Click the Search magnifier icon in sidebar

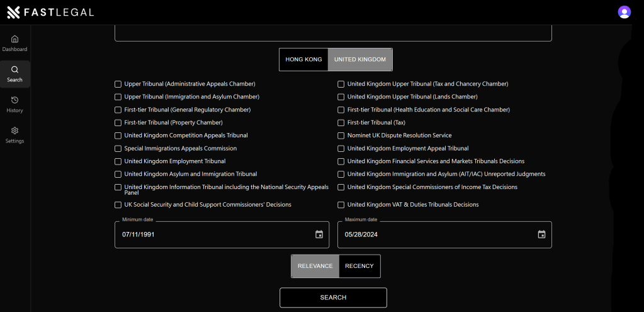[14, 70]
